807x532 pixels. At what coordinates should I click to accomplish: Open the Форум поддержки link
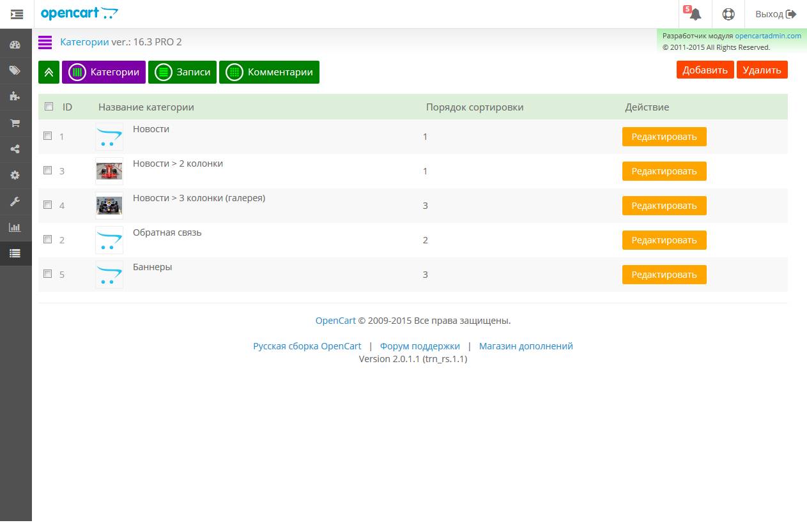420,346
